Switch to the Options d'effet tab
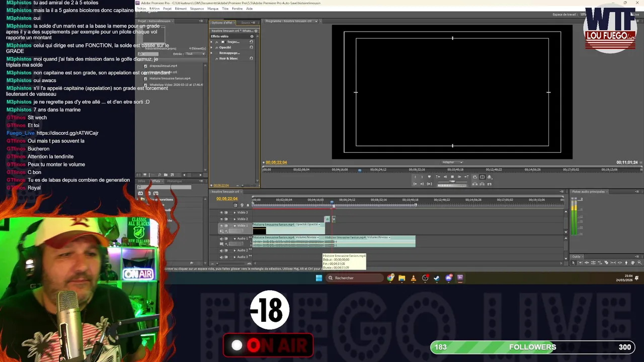Screen dimensions: 644x362 (x=222, y=23)
